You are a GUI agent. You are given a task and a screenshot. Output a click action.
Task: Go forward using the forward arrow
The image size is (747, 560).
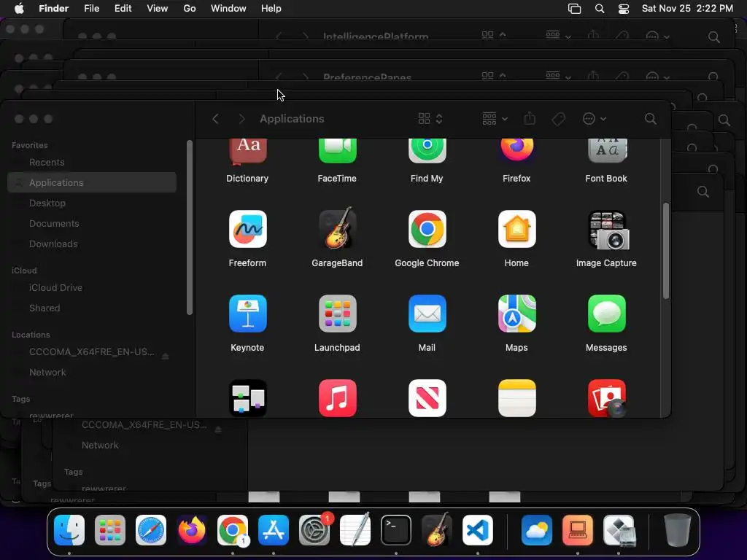pyautogui.click(x=241, y=119)
